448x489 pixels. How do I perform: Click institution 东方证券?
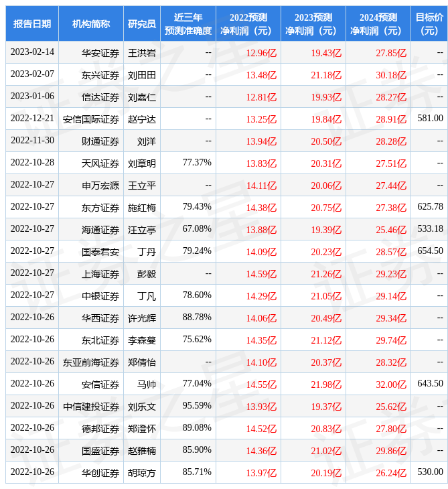(100, 208)
